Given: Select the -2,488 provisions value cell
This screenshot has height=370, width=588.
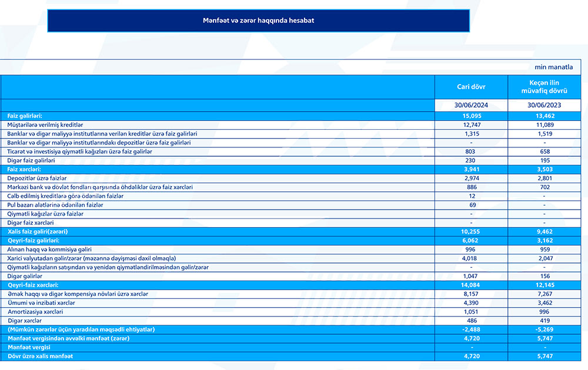Looking at the screenshot, I should click(x=472, y=329).
